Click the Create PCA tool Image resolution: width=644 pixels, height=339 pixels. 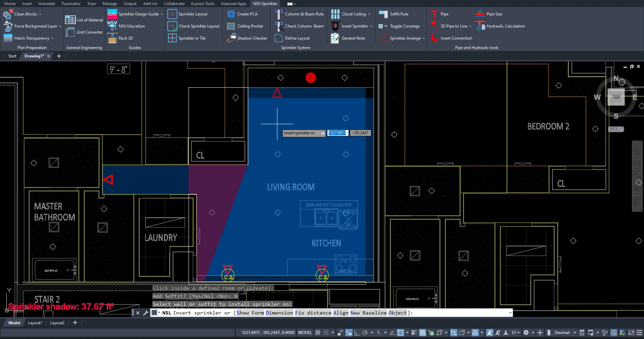pyautogui.click(x=242, y=14)
